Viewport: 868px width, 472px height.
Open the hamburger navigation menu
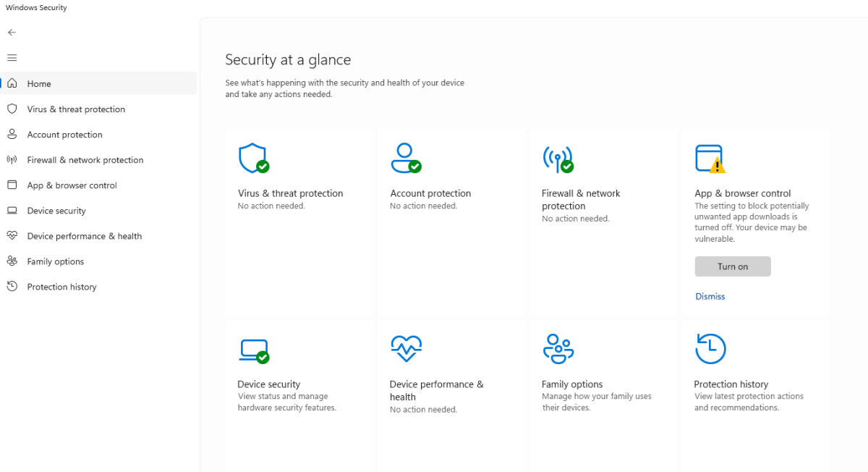(12, 57)
